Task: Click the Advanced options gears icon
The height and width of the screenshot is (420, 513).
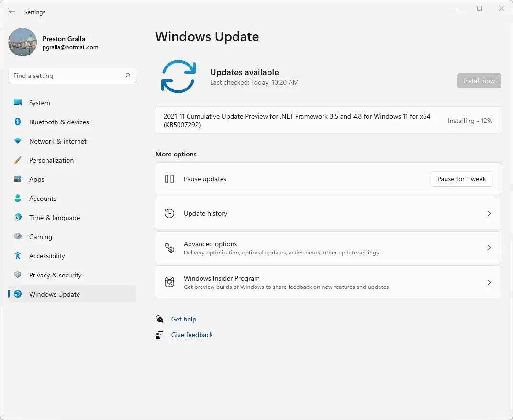Action: pos(169,248)
